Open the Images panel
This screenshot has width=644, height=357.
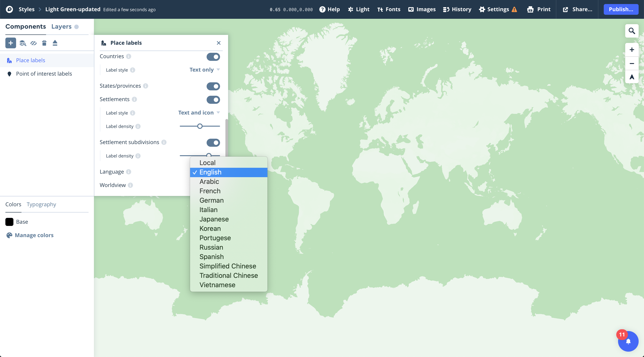tap(422, 9)
